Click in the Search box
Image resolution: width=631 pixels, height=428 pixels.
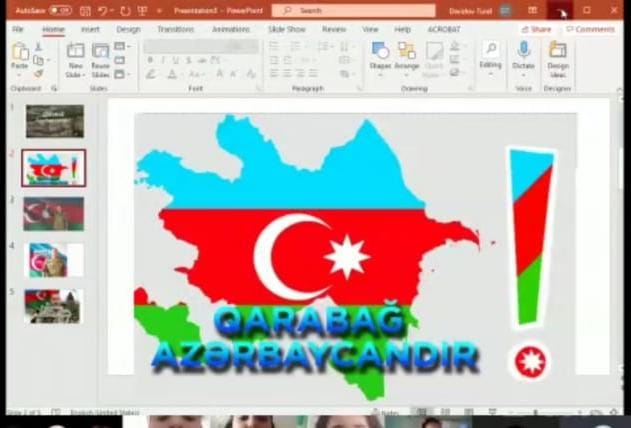[x=353, y=11]
